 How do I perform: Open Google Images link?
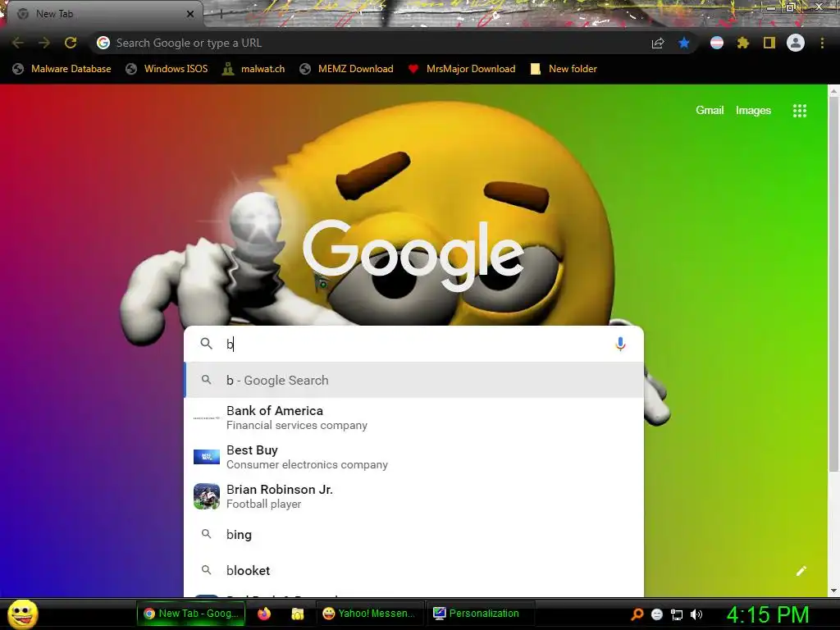pos(753,111)
